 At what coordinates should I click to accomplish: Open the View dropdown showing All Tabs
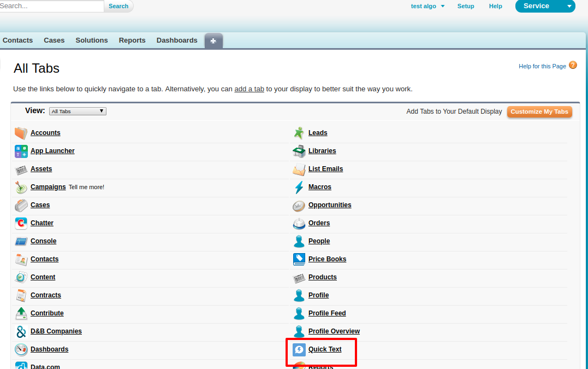[x=78, y=112]
